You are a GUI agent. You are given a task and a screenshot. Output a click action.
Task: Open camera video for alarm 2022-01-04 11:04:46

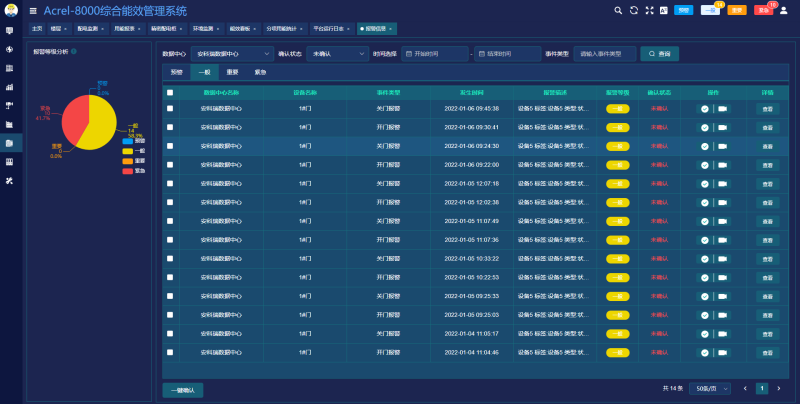coord(722,352)
